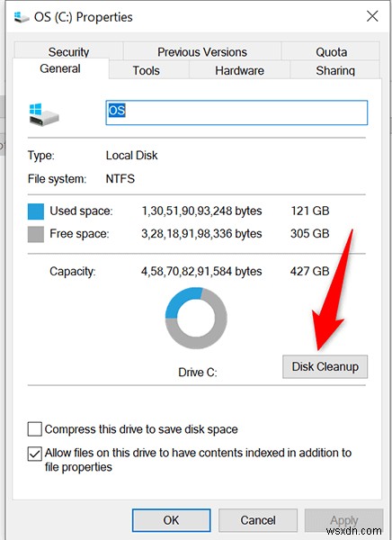This screenshot has height=540, width=392.
Task: Click the Cancel button
Action: (258, 520)
